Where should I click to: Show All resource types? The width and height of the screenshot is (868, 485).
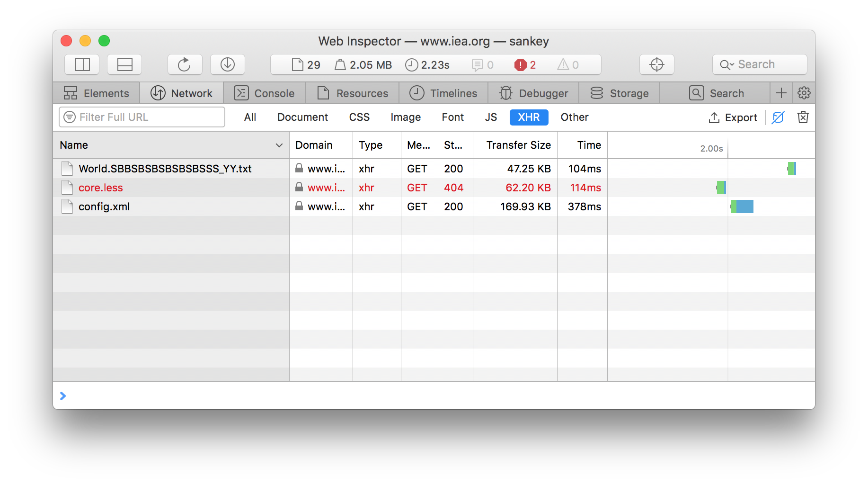click(250, 117)
